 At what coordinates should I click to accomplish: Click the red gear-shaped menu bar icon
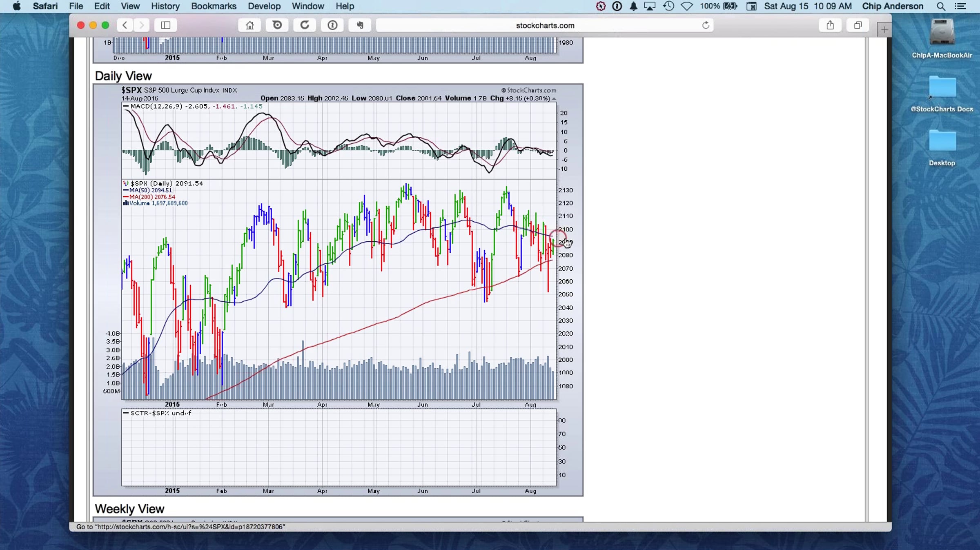click(600, 6)
